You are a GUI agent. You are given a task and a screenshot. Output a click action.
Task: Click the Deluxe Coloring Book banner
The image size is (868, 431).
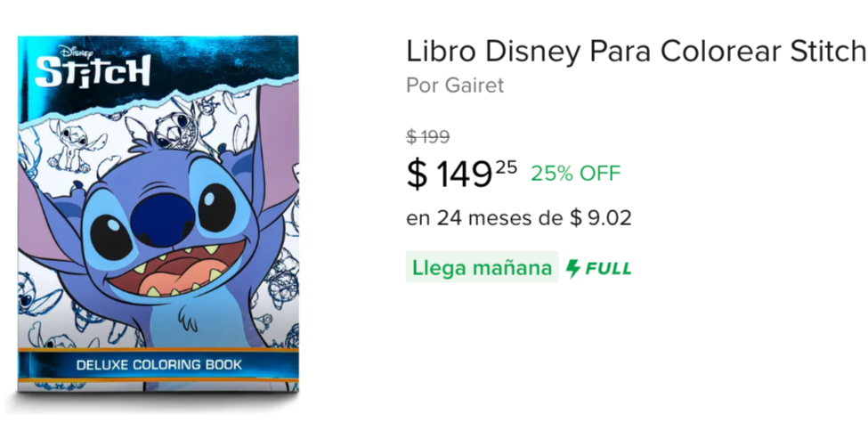158,365
